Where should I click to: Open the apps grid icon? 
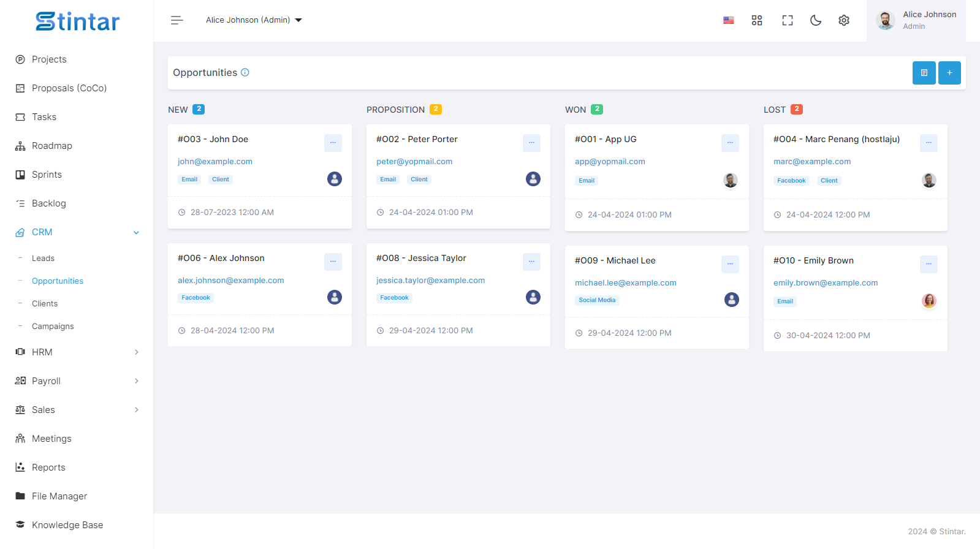757,20
